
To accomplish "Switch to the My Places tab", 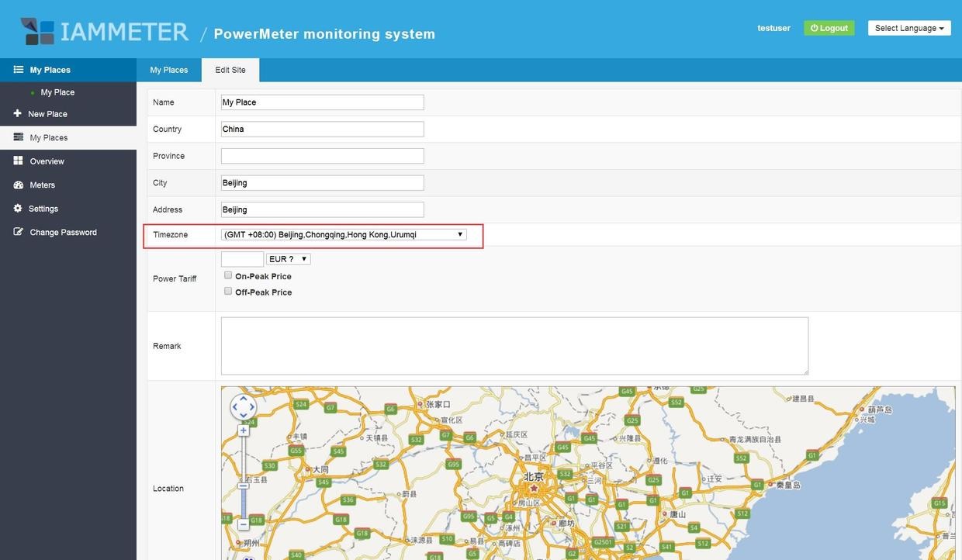I will (x=169, y=70).
